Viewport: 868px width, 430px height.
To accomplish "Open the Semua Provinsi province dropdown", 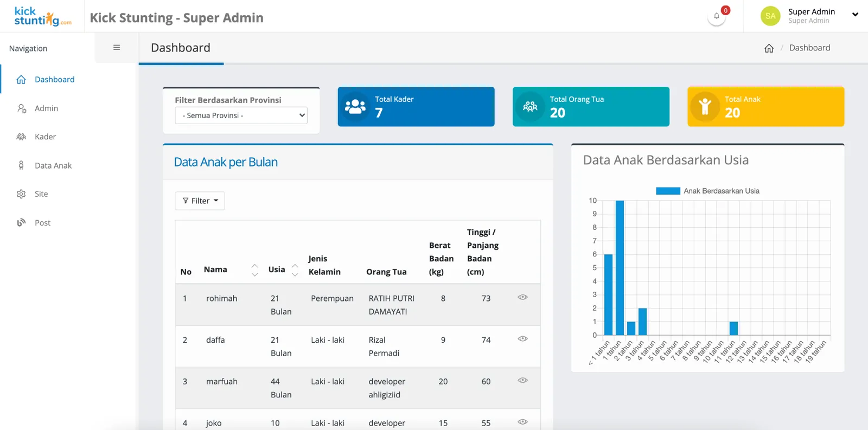I will [x=241, y=115].
